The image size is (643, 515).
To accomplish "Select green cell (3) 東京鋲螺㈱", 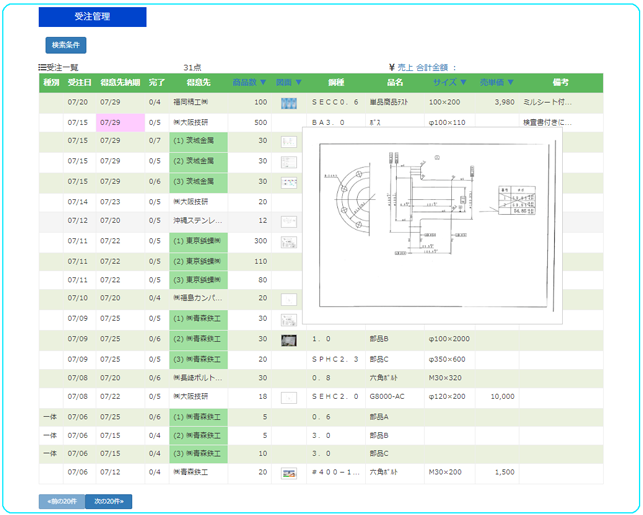I will click(198, 281).
